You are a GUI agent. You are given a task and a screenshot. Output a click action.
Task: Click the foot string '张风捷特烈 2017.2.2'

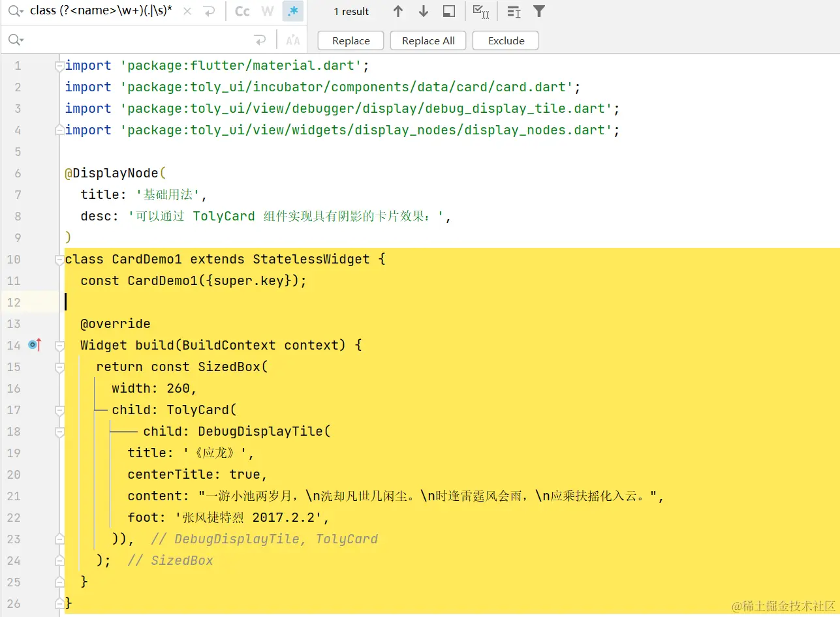pos(248,517)
